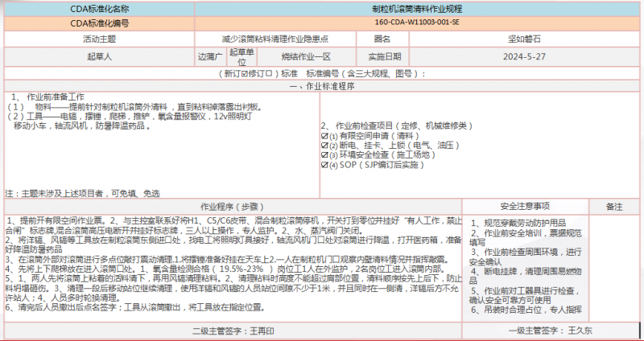Click the 烧结作业一区 unit cell
644x341 pixels.
pyautogui.click(x=306, y=57)
